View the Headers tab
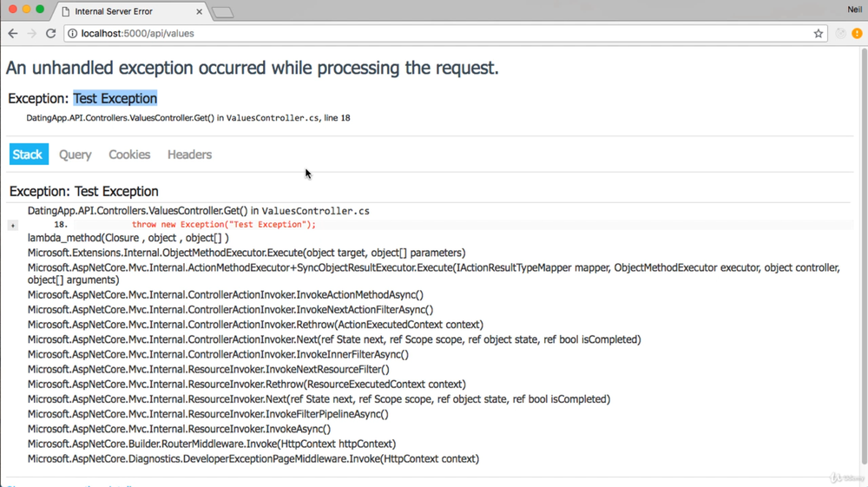The height and width of the screenshot is (487, 868). 189,155
